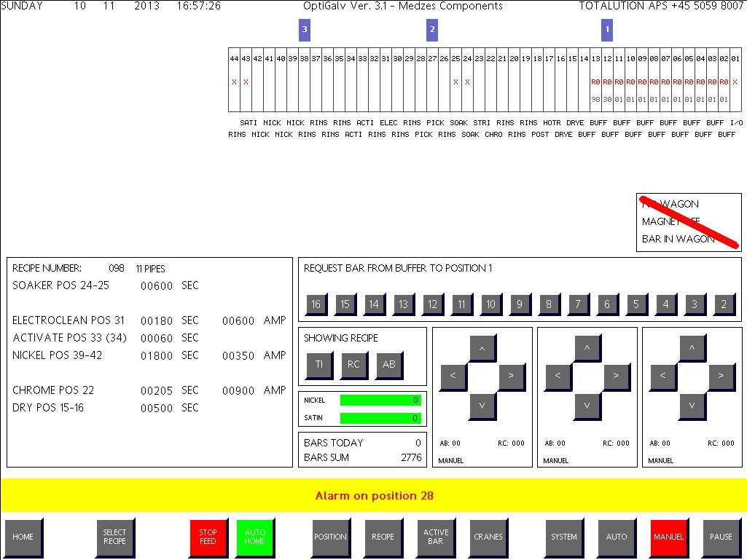Request bar from buffer 16
747x560 pixels.
pyautogui.click(x=316, y=305)
